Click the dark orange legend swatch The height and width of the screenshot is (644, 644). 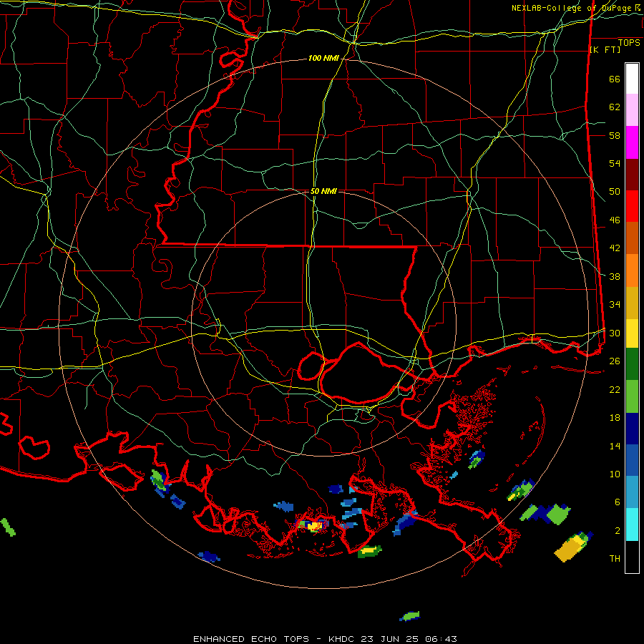pos(632,238)
